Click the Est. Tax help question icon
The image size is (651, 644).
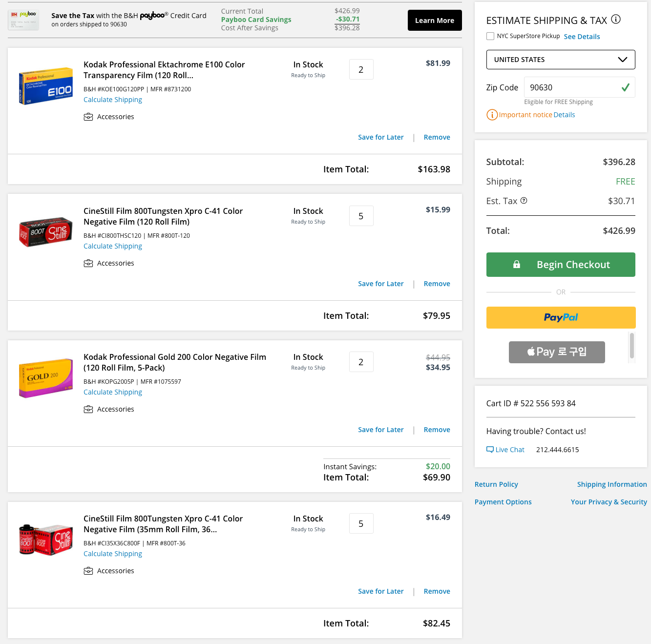pos(524,201)
